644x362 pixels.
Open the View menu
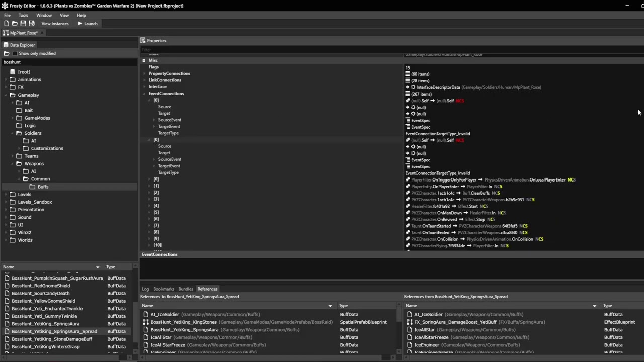64,15
